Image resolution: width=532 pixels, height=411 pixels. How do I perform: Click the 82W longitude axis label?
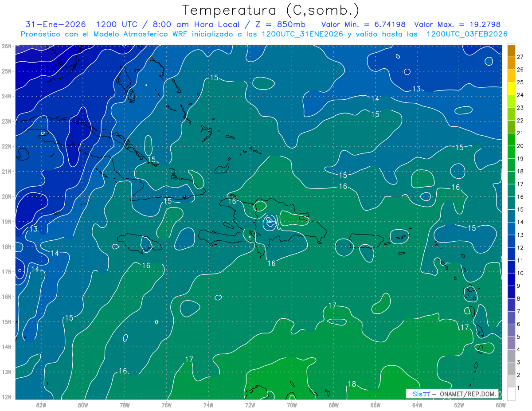(41, 405)
